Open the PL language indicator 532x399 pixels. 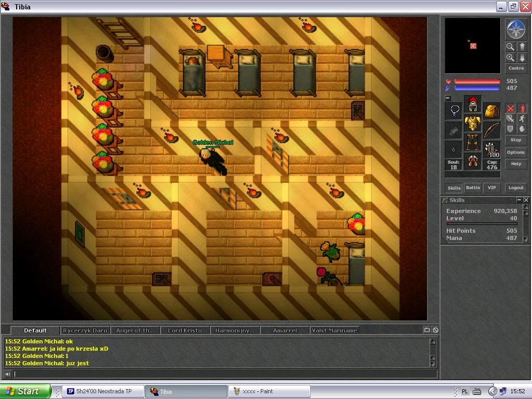point(465,391)
